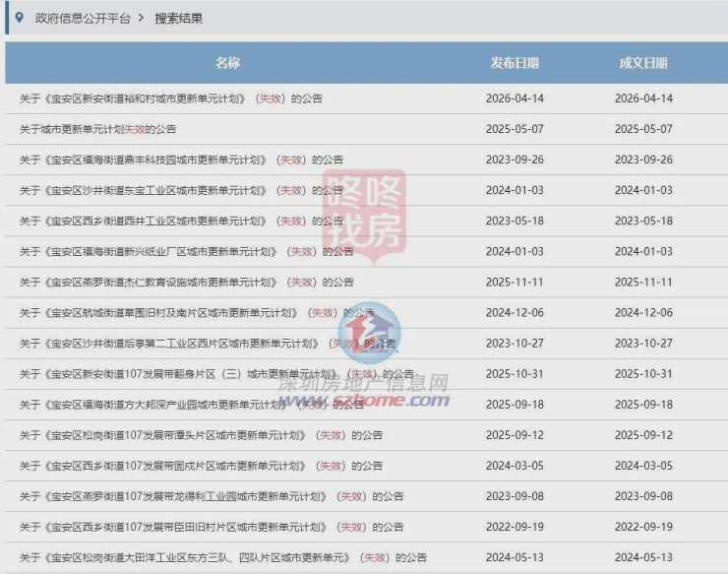728x574 pixels.
Task: Click the location pin icon in breadcrumb
Action: (x=19, y=18)
